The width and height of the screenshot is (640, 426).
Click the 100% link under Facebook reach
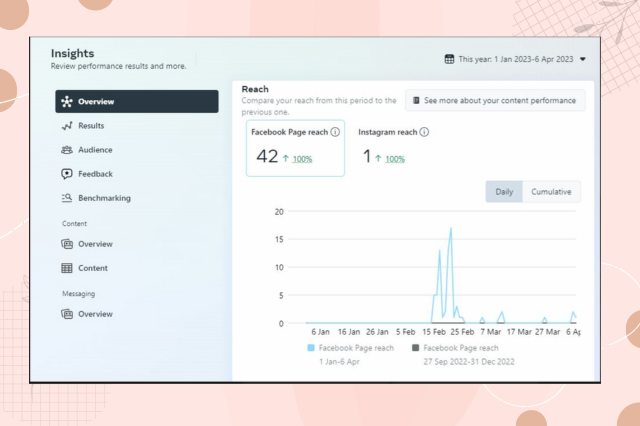[302, 159]
